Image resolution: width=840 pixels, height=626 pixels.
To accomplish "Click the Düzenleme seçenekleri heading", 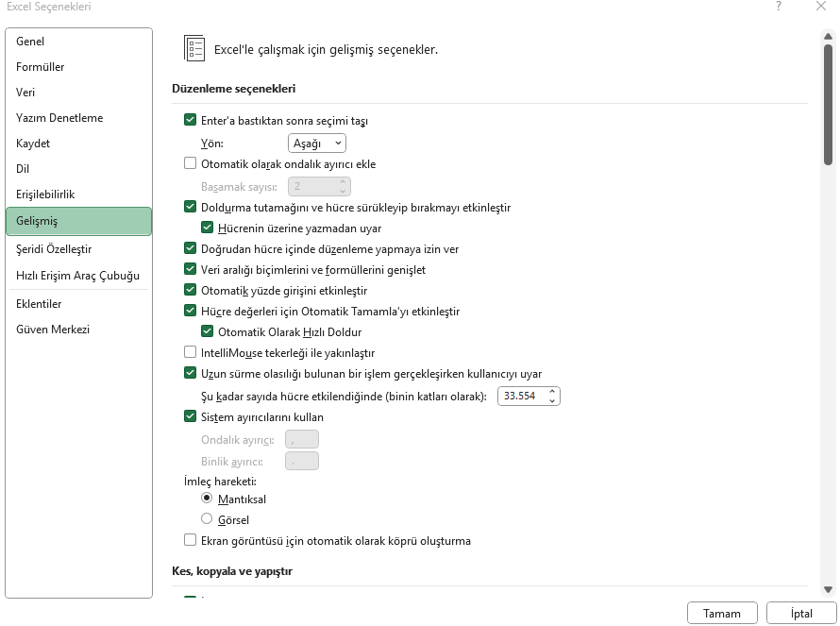I will click(233, 89).
